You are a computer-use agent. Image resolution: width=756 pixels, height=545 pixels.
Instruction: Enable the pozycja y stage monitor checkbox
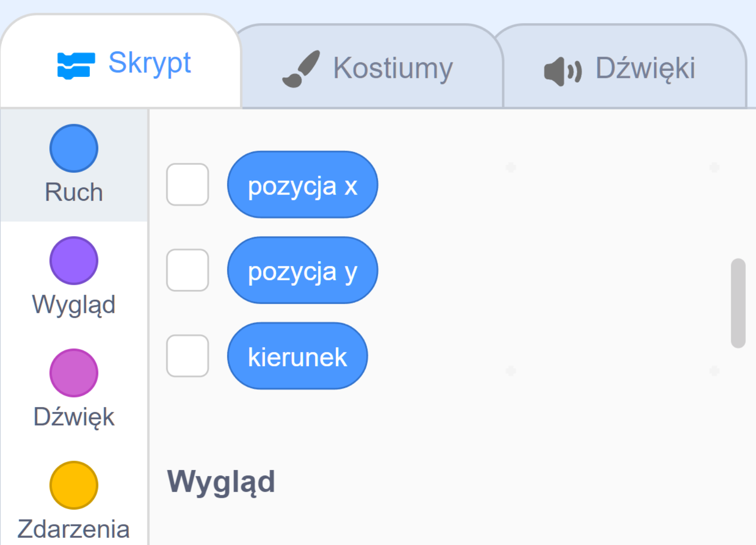187,270
